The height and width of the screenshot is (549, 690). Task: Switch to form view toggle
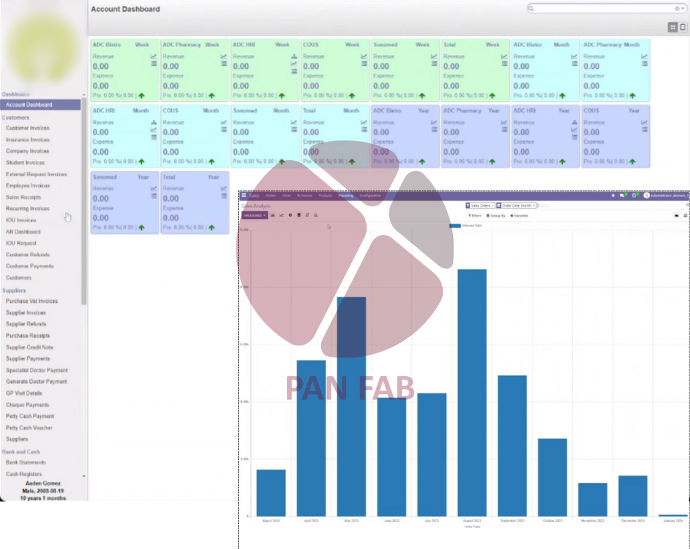[x=683, y=27]
